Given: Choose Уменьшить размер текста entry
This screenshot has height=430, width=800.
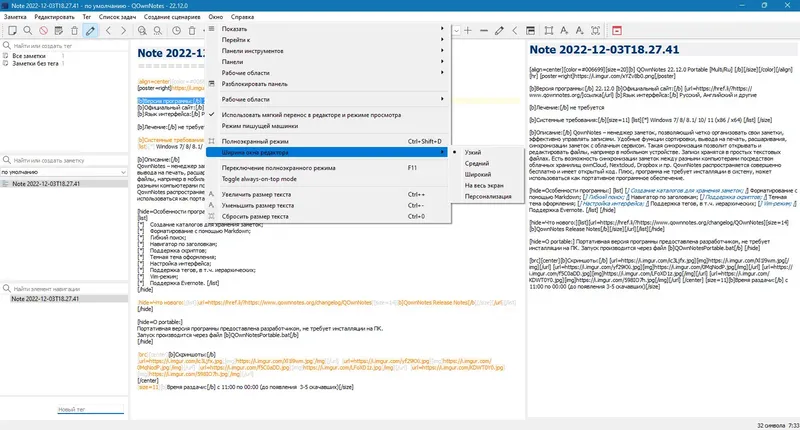Looking at the screenshot, I should pos(327,206).
